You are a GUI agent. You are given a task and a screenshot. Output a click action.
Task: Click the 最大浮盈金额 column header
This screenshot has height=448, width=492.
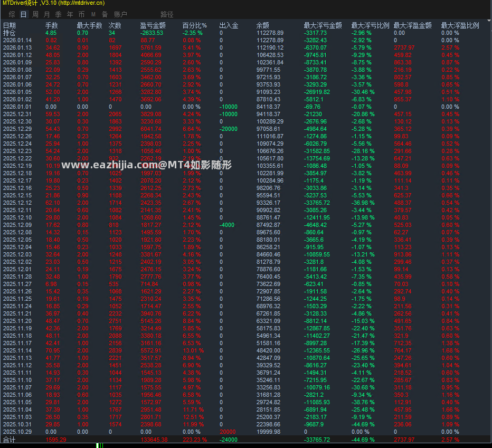tap(413, 25)
